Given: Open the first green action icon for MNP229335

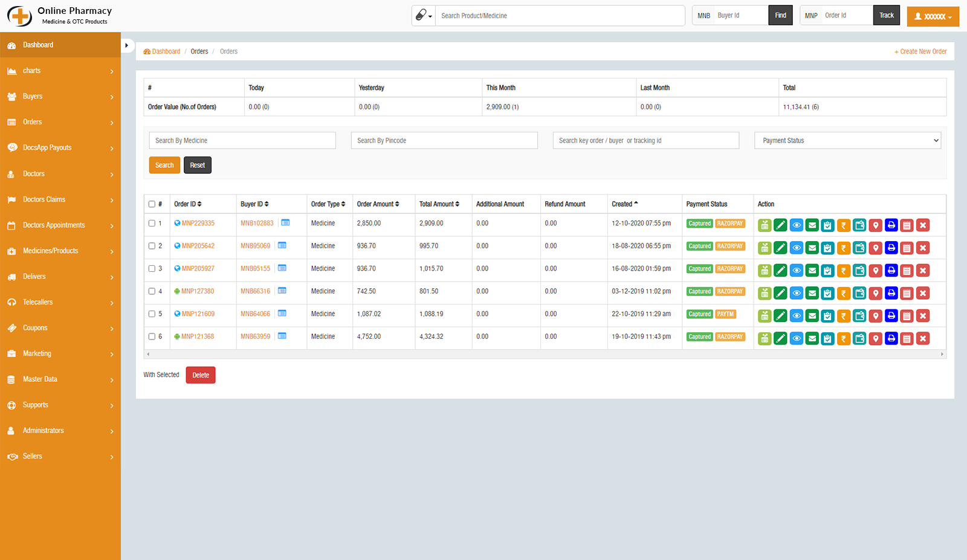Looking at the screenshot, I should [765, 225].
